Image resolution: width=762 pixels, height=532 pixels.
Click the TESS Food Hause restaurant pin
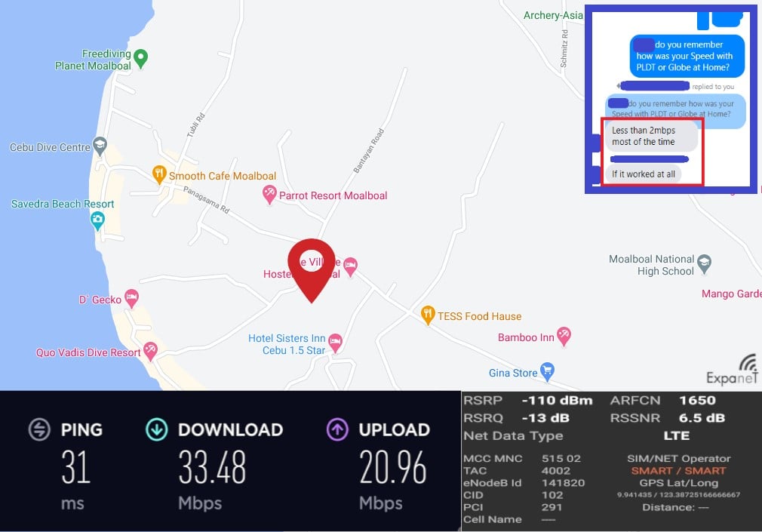pos(427,315)
